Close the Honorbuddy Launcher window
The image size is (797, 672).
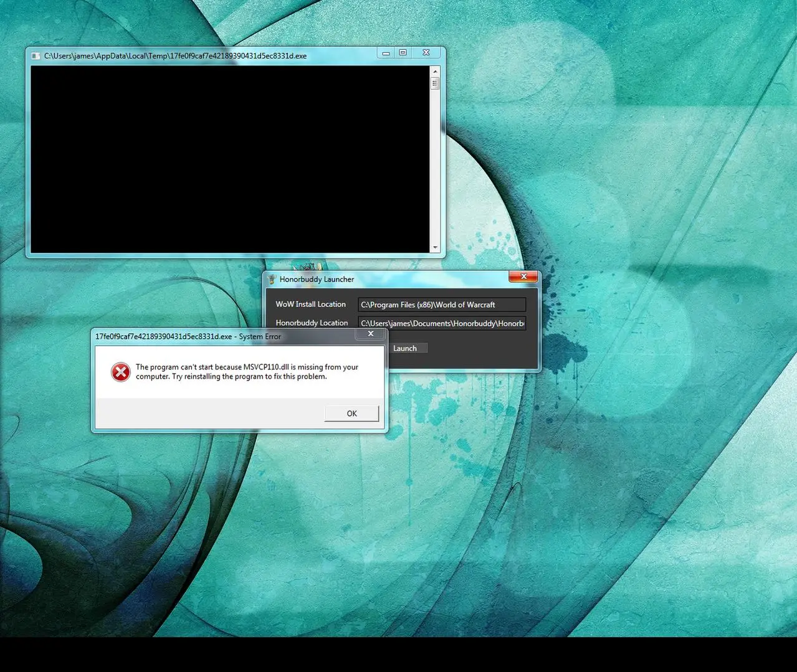tap(523, 277)
